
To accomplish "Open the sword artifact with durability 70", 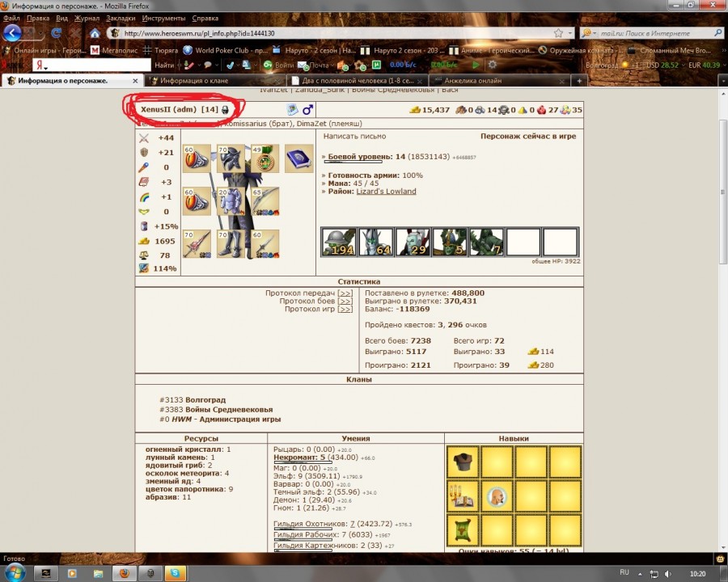I will 197,243.
